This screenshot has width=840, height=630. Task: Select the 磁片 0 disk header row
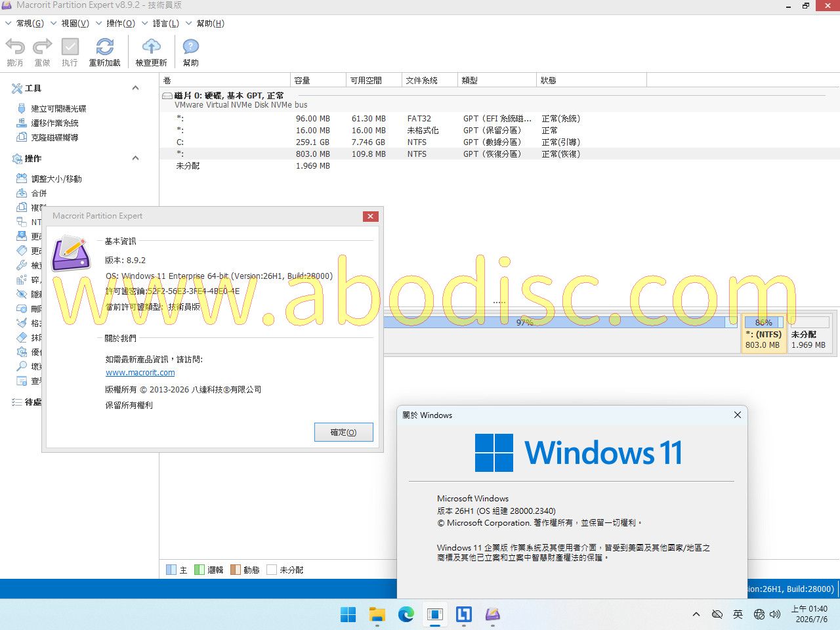(499, 100)
